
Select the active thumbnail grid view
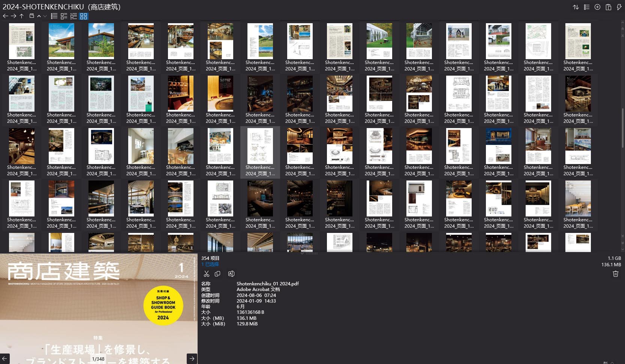tap(84, 16)
